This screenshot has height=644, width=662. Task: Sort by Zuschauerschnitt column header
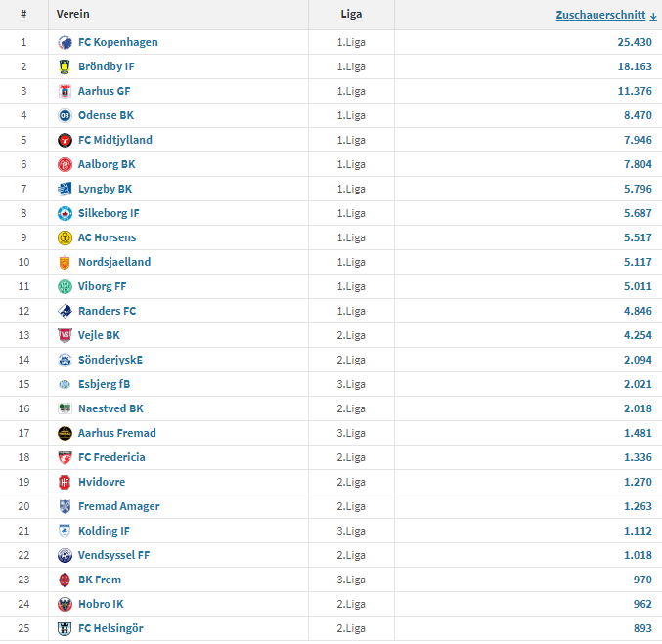point(600,15)
